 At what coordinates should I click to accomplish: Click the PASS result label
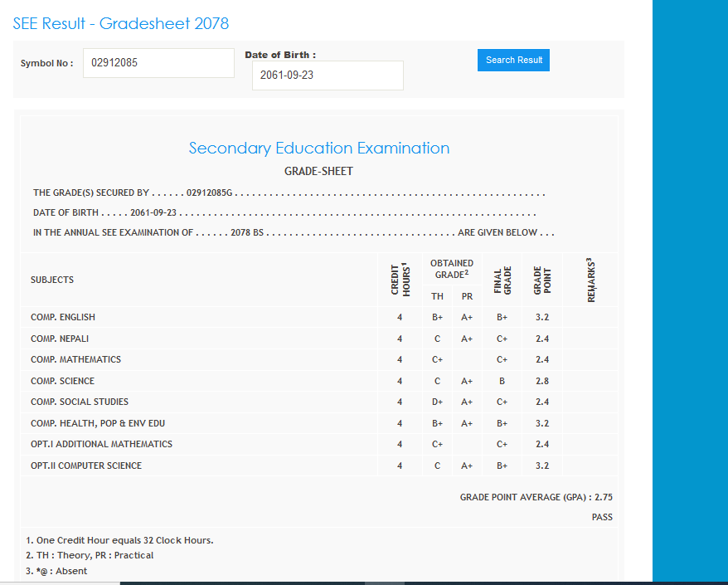(x=602, y=517)
